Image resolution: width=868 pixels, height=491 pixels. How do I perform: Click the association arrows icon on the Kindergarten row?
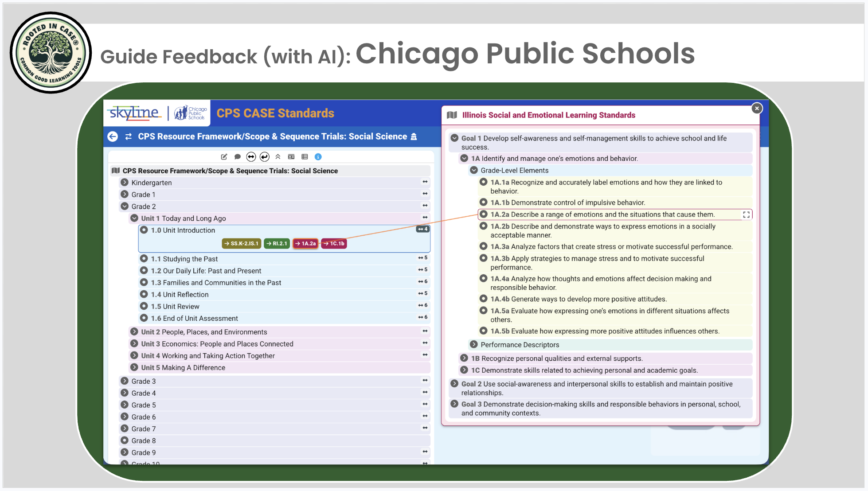point(425,182)
